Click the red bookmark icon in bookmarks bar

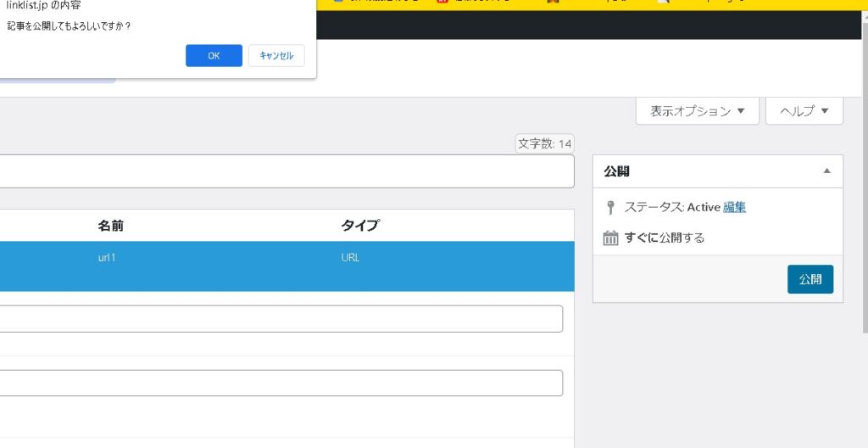pos(442,3)
